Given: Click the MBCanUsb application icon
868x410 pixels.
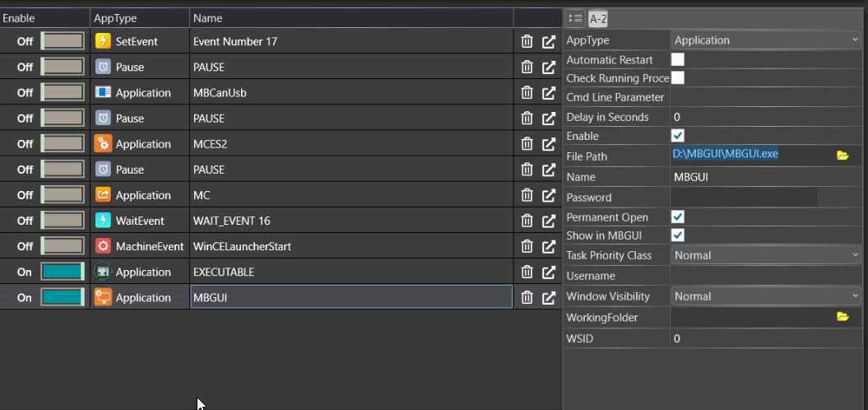Looking at the screenshot, I should click(103, 92).
